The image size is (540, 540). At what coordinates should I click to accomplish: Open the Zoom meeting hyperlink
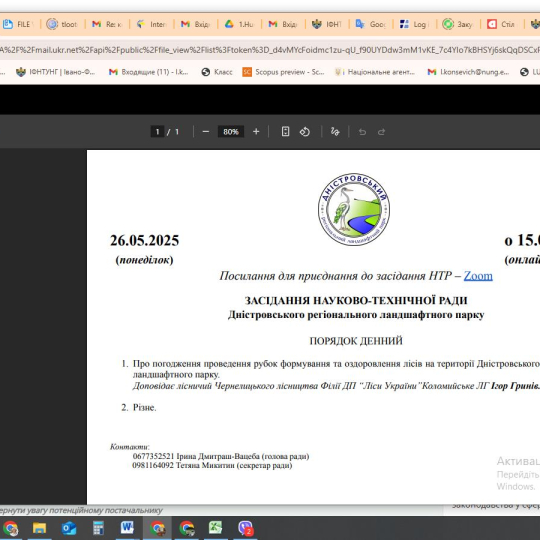point(478,276)
